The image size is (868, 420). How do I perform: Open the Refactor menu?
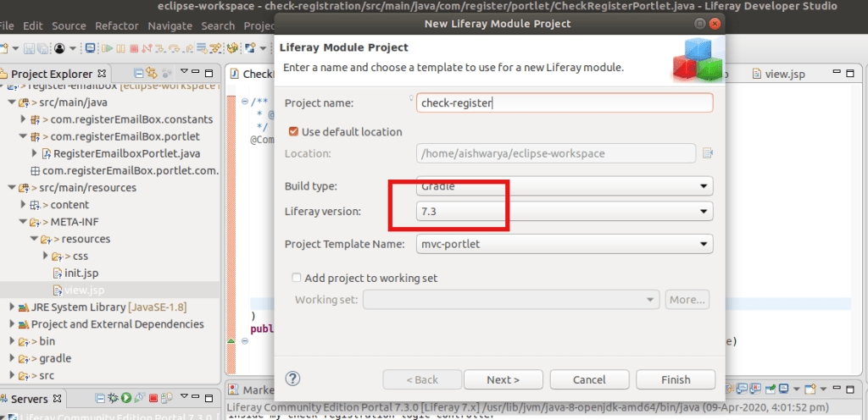click(116, 26)
